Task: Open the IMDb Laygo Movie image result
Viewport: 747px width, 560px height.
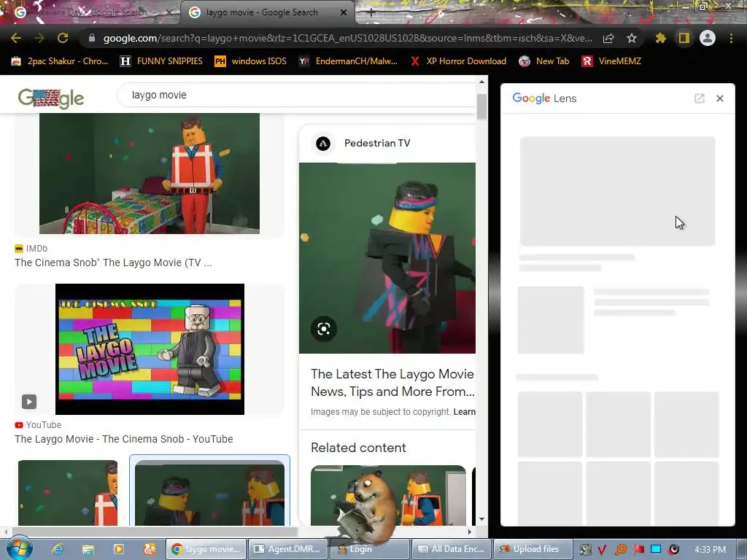Action: coord(149,174)
